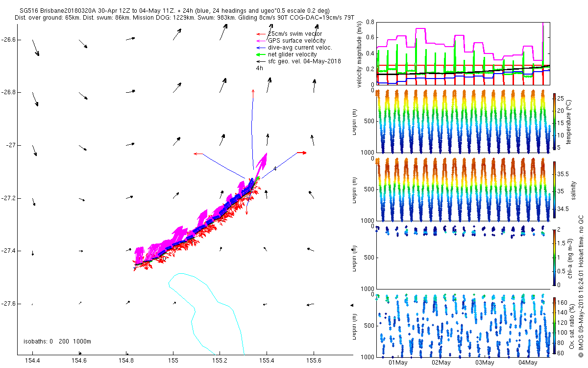Click the 155.4 longitude tick label
Image resolution: width=588 pixels, height=368 pixels.
tap(267, 361)
